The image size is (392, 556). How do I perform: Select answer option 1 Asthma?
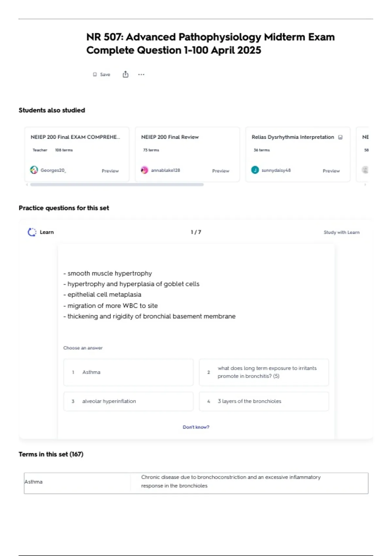pos(128,372)
